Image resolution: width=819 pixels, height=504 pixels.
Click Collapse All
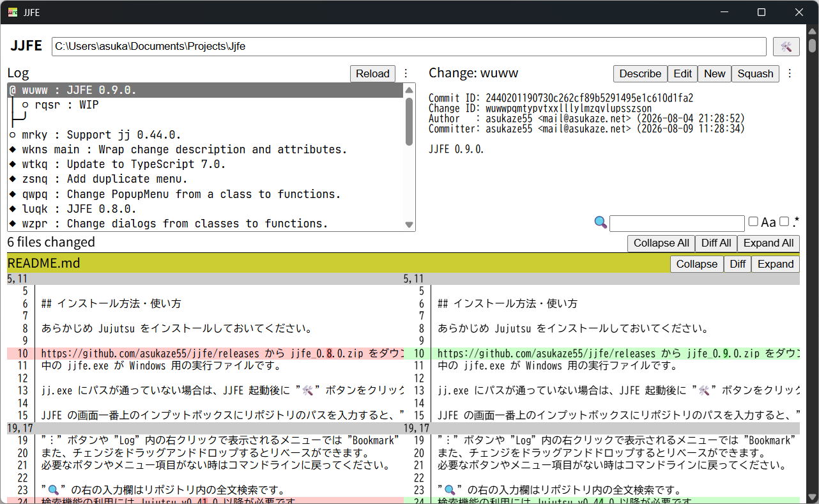[661, 243]
